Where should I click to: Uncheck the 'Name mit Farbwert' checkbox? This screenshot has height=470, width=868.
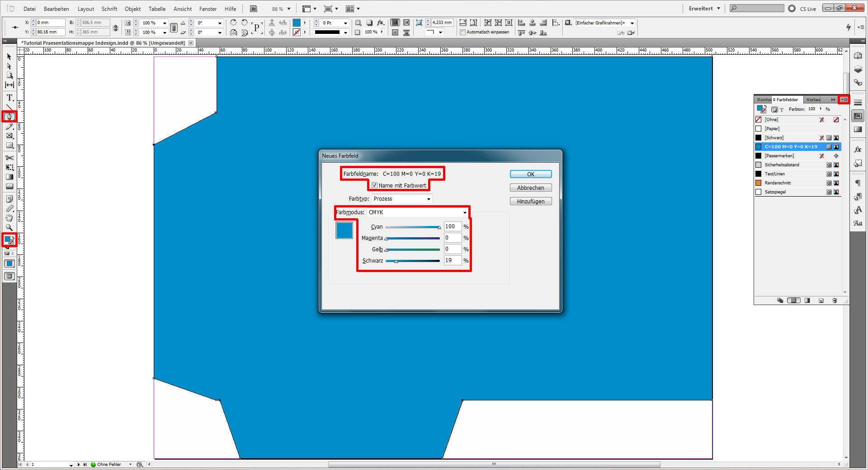point(374,185)
